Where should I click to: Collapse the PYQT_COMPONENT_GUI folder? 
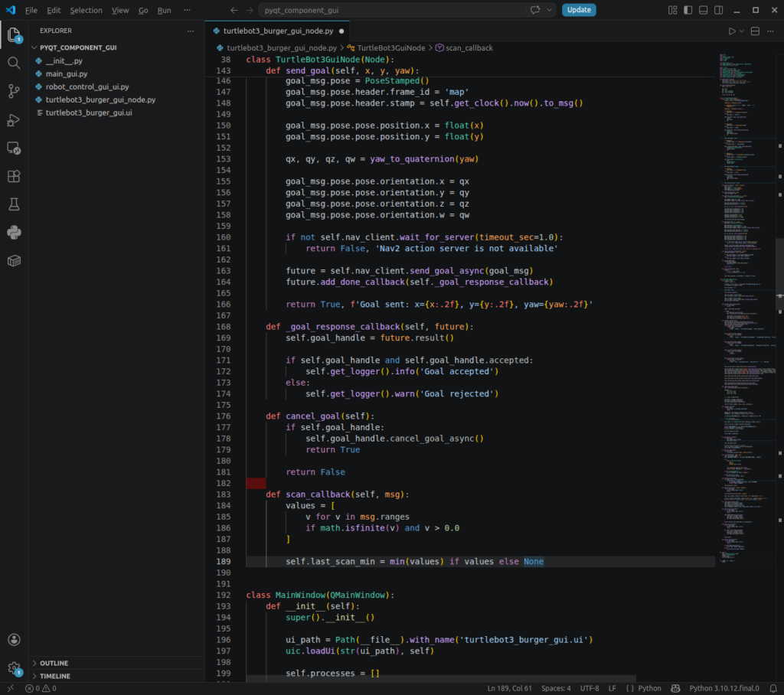pos(116,47)
